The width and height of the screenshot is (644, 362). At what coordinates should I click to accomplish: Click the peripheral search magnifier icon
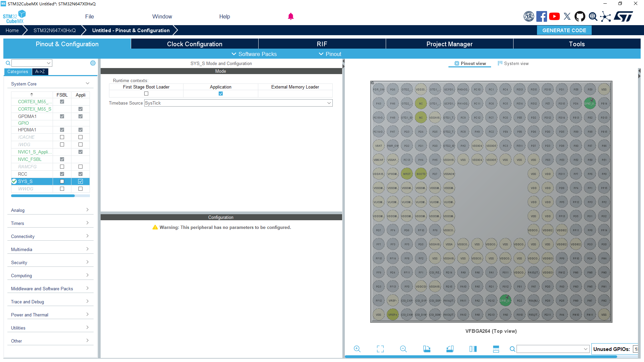pyautogui.click(x=8, y=63)
